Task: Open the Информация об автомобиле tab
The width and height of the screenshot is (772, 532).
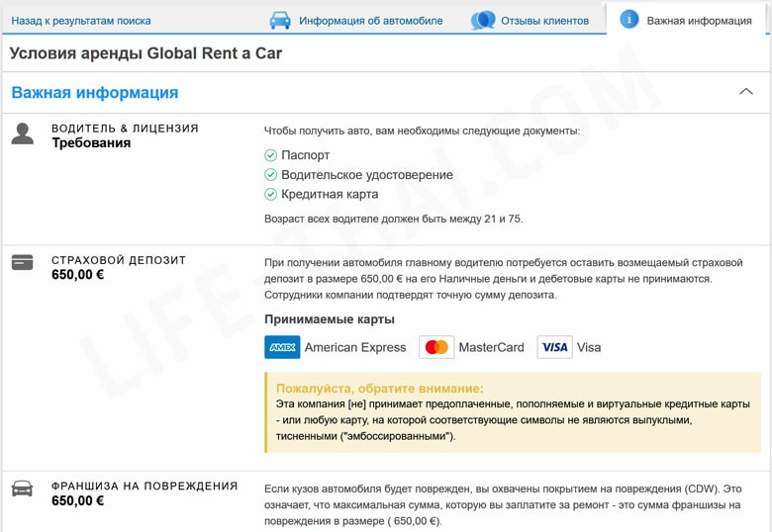Action: pyautogui.click(x=370, y=20)
